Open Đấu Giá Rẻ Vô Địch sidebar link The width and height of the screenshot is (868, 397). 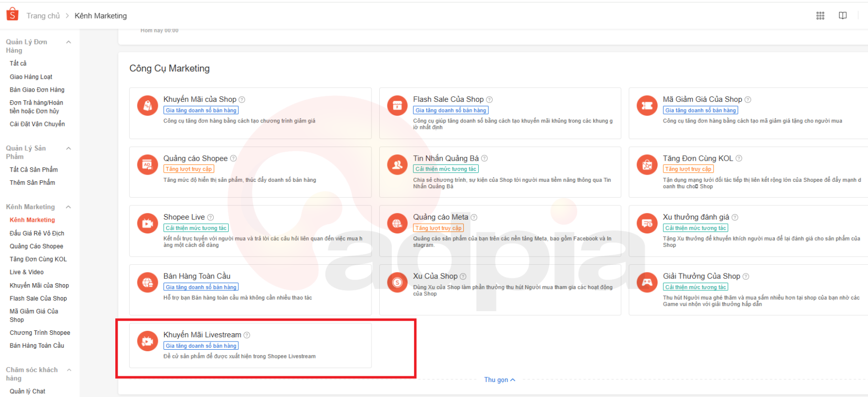37,233
